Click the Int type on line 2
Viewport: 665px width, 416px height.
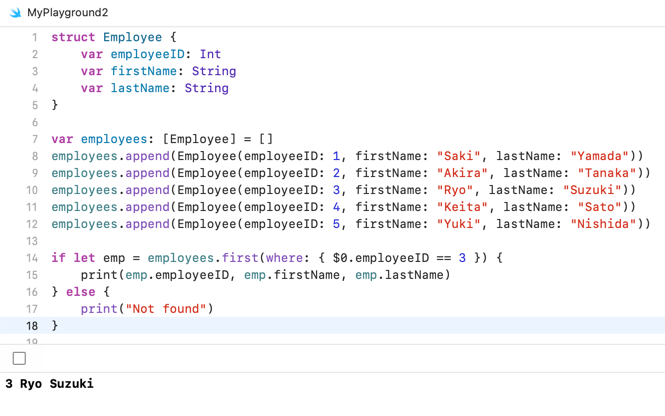click(210, 54)
